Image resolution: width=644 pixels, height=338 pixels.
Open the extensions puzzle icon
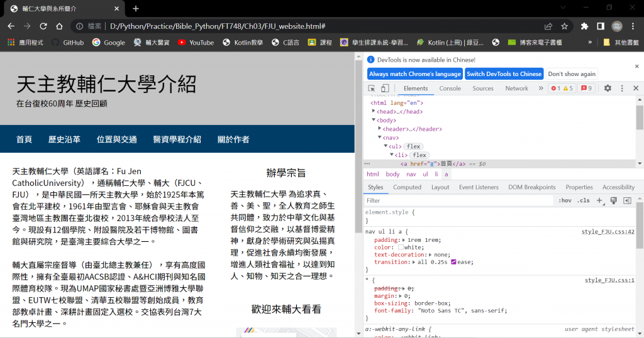[x=584, y=26]
